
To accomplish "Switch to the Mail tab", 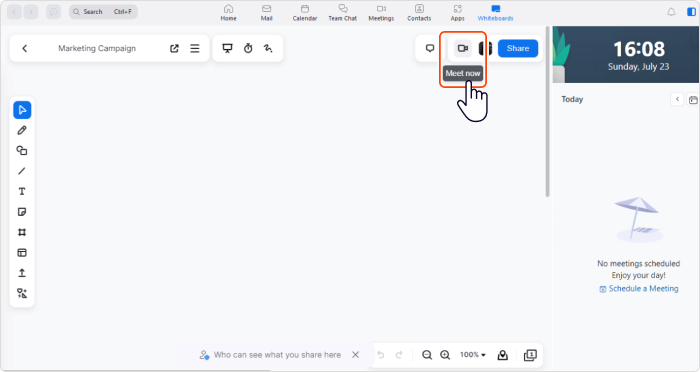I will [267, 13].
